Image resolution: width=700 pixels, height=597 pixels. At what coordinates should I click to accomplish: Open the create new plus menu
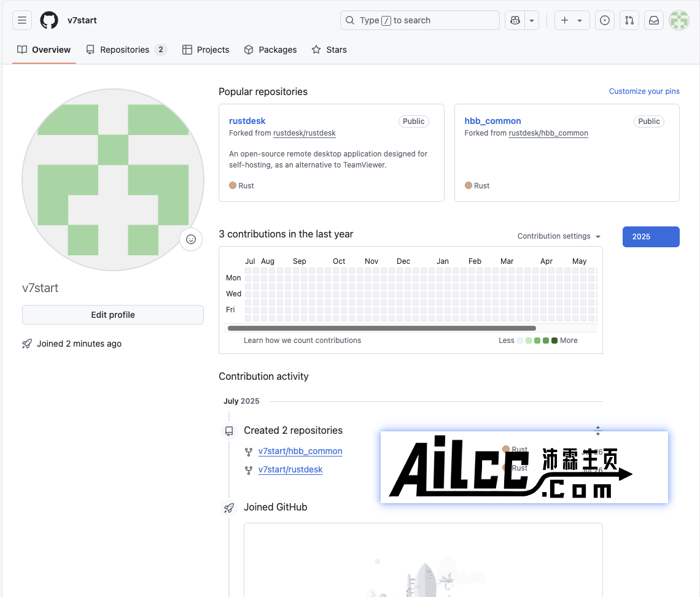572,20
